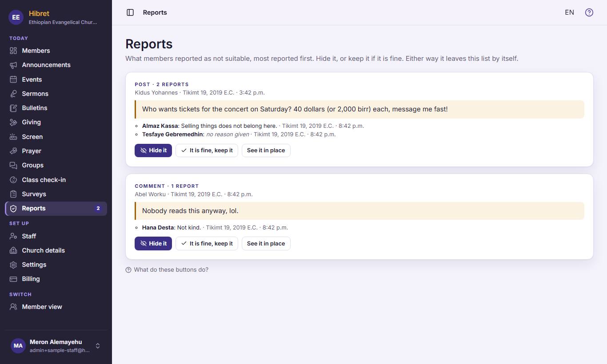This screenshot has width=607, height=364.
Task: Click the Prayer icon in sidebar
Action: coord(13,151)
